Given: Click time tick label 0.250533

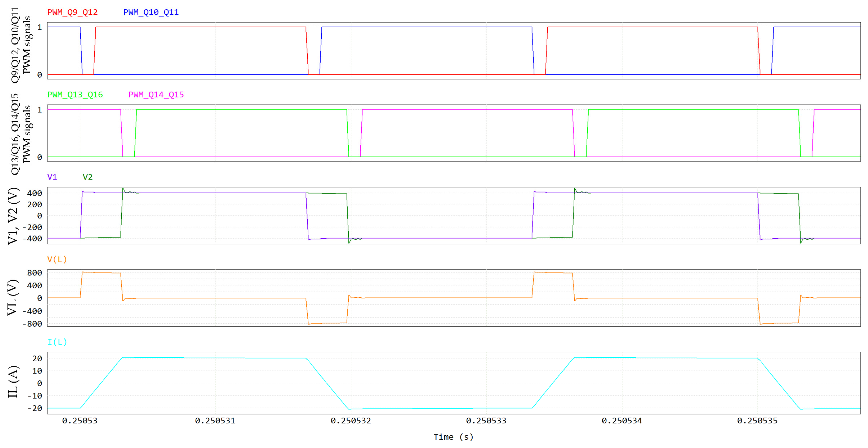Looking at the screenshot, I should [x=486, y=421].
